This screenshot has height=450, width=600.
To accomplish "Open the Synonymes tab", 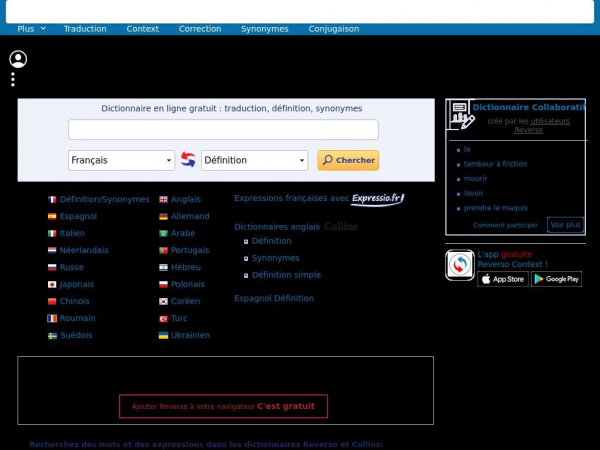I will click(x=265, y=29).
